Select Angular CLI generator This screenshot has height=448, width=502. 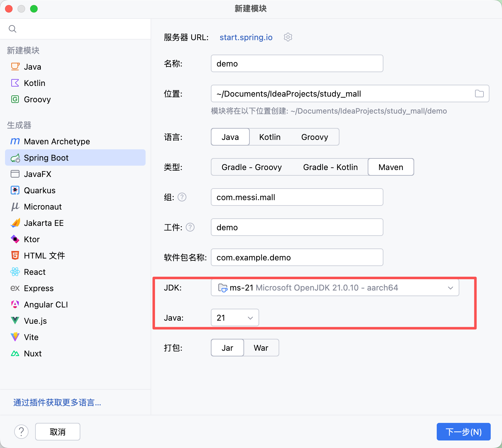[x=75, y=304]
